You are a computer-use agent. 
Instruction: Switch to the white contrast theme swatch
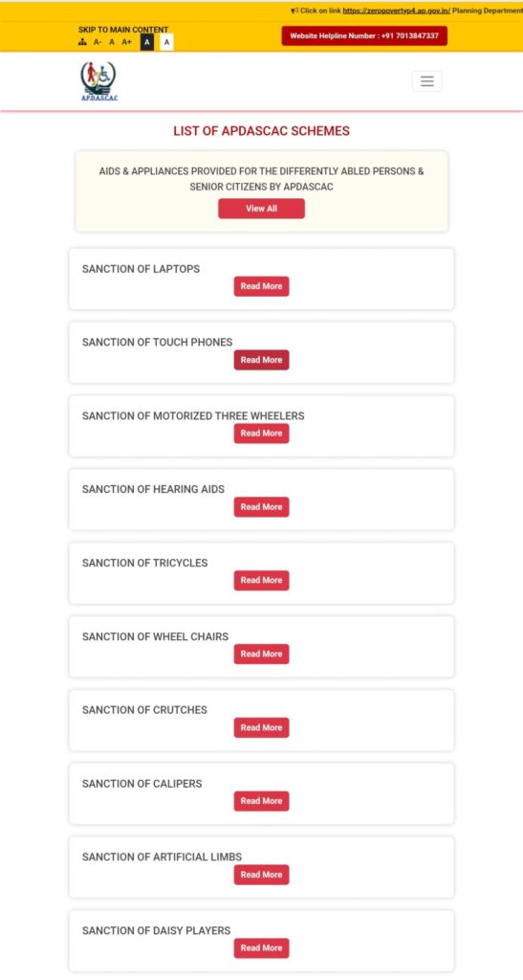166,42
